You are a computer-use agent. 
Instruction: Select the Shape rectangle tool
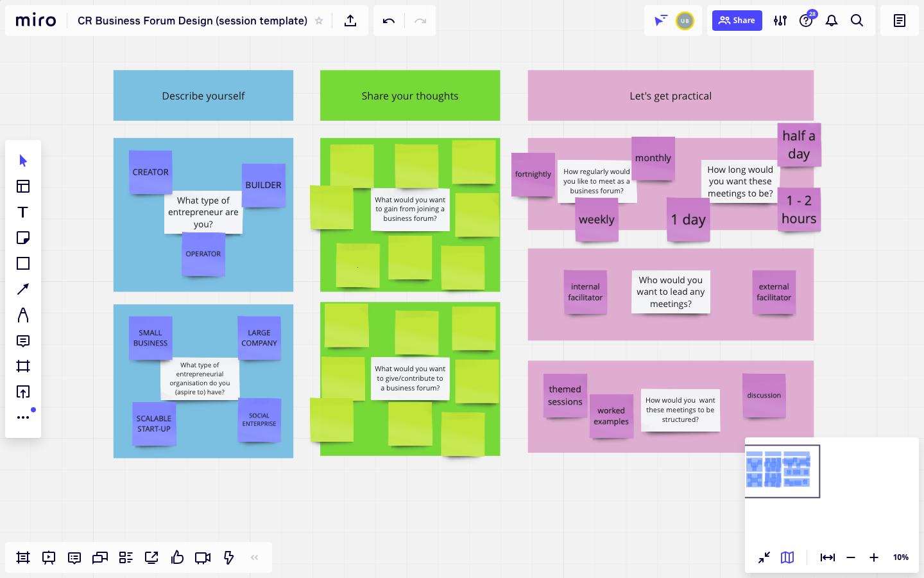click(x=23, y=263)
